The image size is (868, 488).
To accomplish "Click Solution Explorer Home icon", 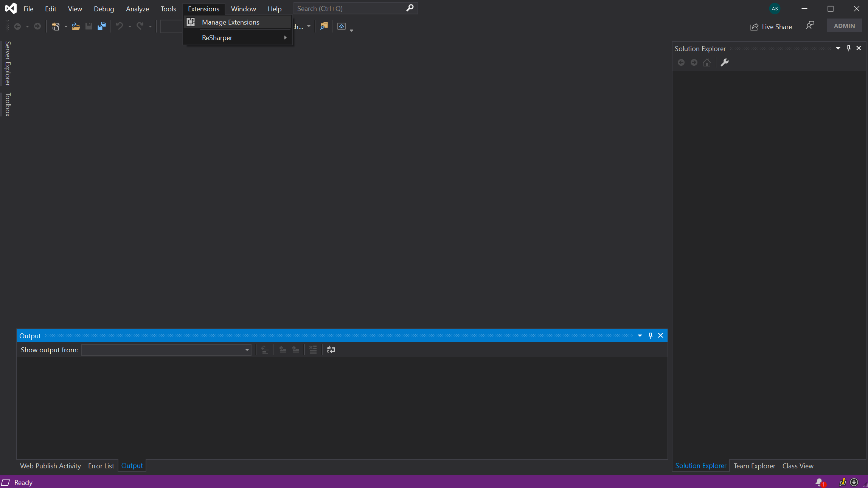I will click(707, 62).
